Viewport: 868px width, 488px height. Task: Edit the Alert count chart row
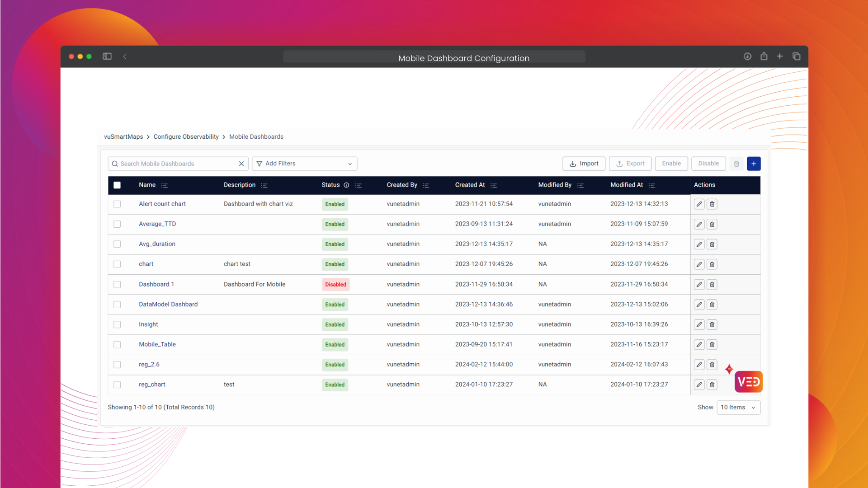(699, 204)
